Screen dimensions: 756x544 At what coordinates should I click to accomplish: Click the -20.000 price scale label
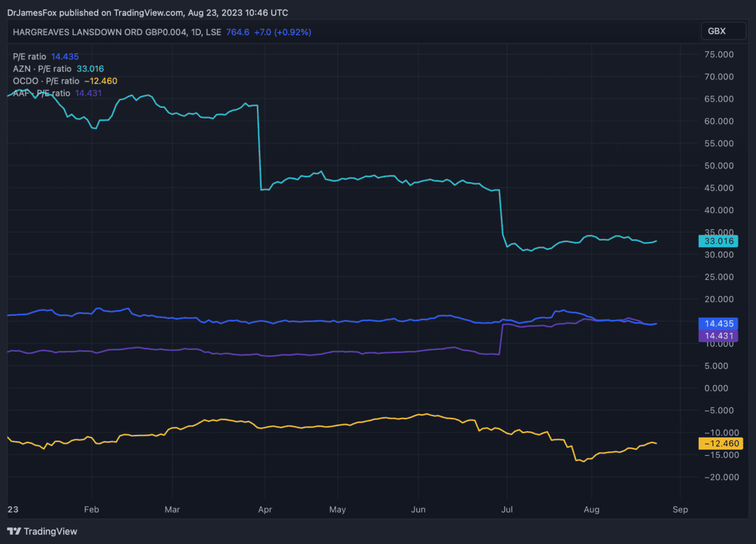point(718,477)
